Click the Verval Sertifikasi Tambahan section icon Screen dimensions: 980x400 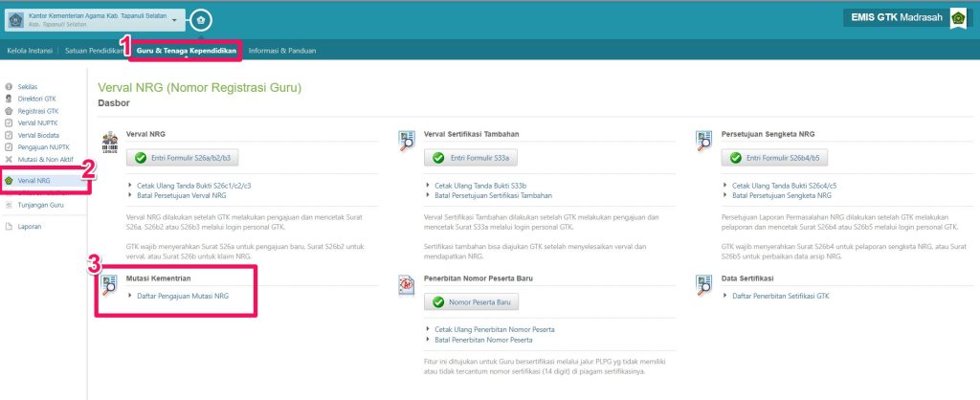(407, 141)
